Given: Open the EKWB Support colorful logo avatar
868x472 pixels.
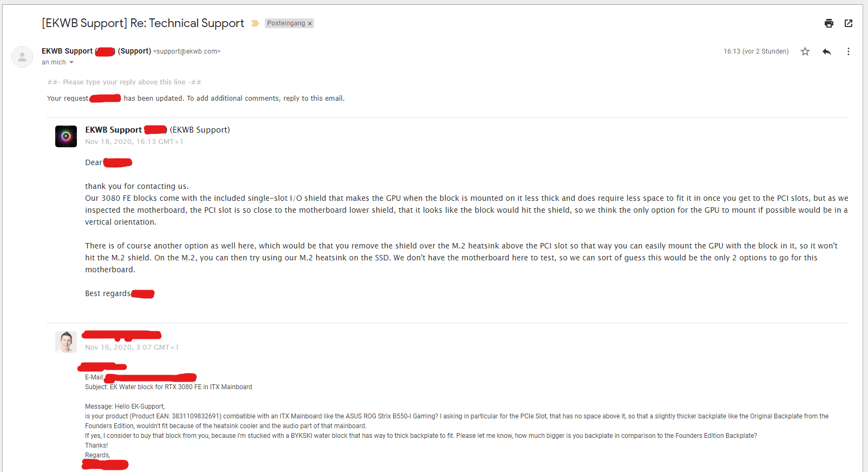Looking at the screenshot, I should [x=66, y=136].
